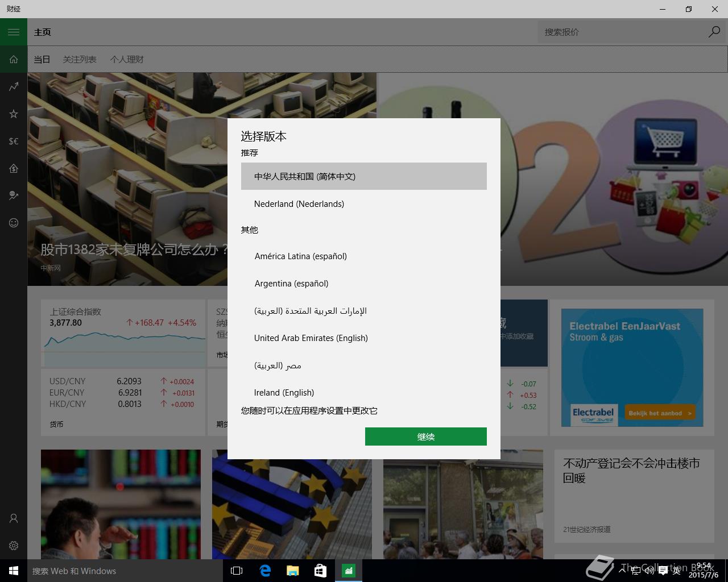The image size is (728, 582).
Task: Go to the Home sidebar icon
Action: (x=14, y=59)
